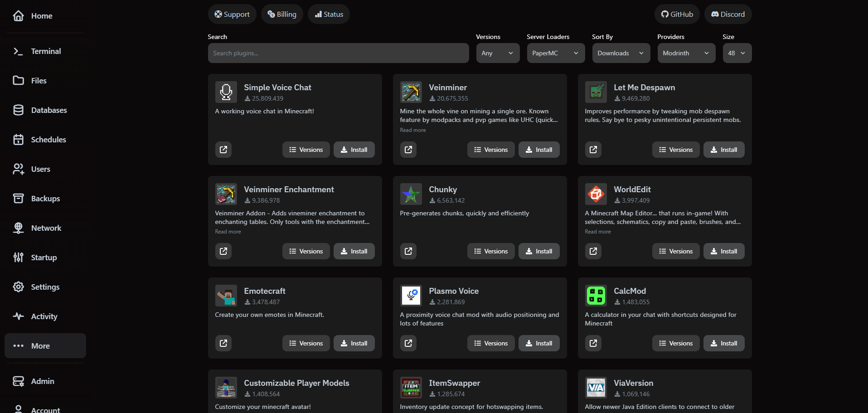868x413 pixels.
Task: View the Activity log
Action: point(44,316)
